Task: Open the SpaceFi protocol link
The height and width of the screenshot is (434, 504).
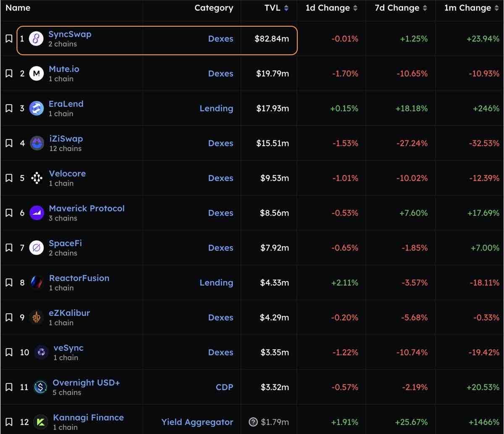Action: [x=65, y=243]
